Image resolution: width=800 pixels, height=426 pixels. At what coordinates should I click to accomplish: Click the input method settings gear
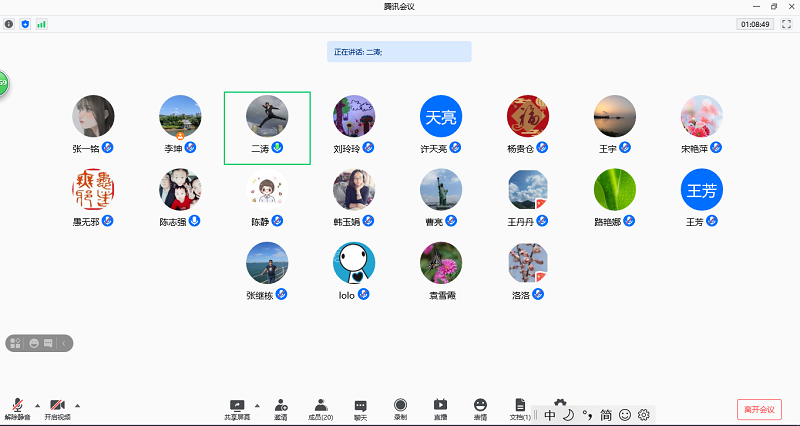coord(643,414)
